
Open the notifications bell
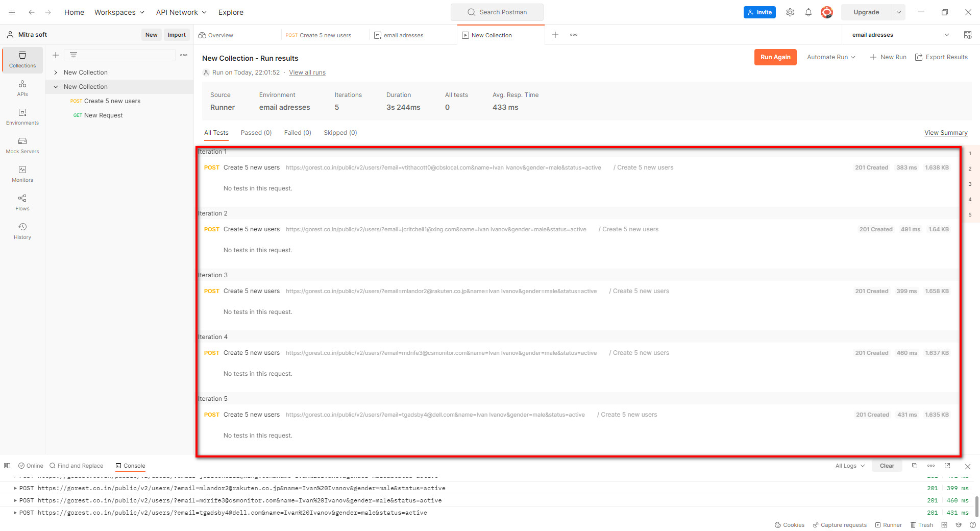coord(808,12)
